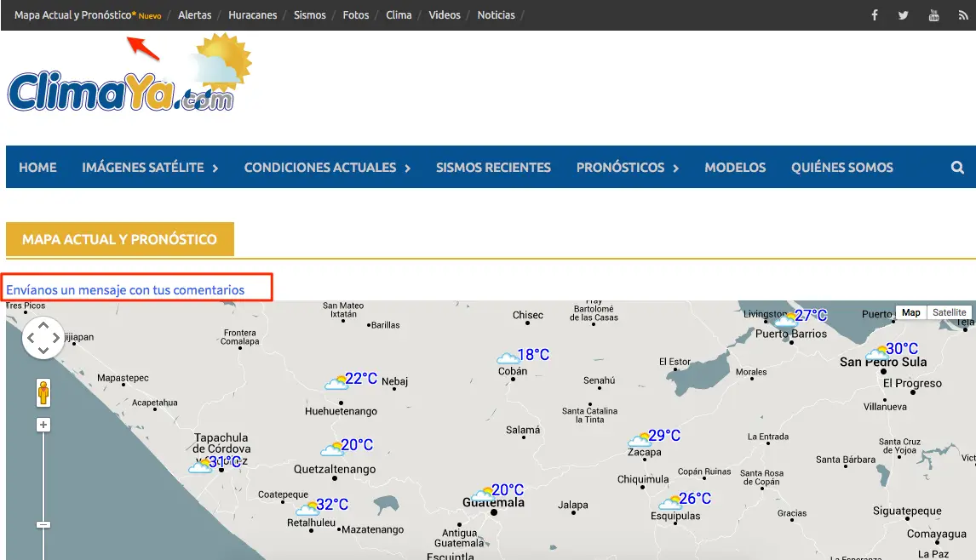
Task: Click the Nebaj 22°C weather icon
Action: coord(336,382)
